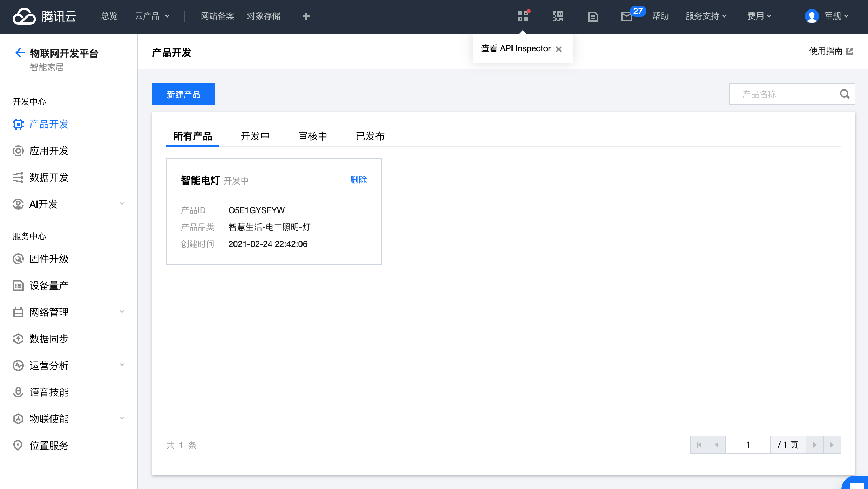The width and height of the screenshot is (868, 489).
Task: Open the message envelope icon with badge 27
Action: pos(626,16)
